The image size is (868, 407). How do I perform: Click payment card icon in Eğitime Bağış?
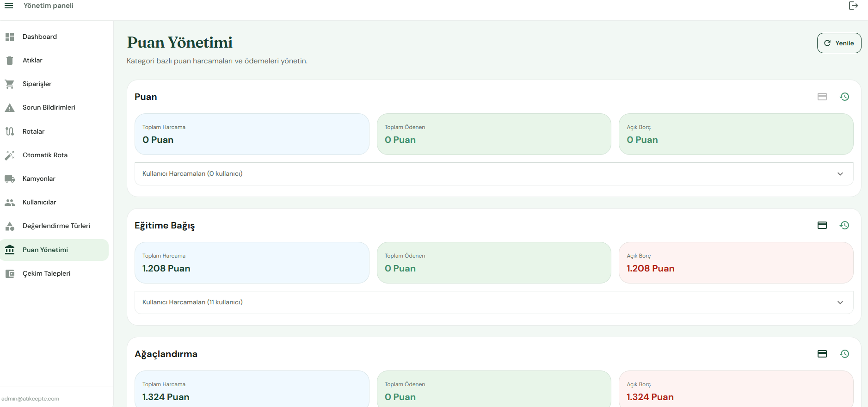[x=822, y=225]
